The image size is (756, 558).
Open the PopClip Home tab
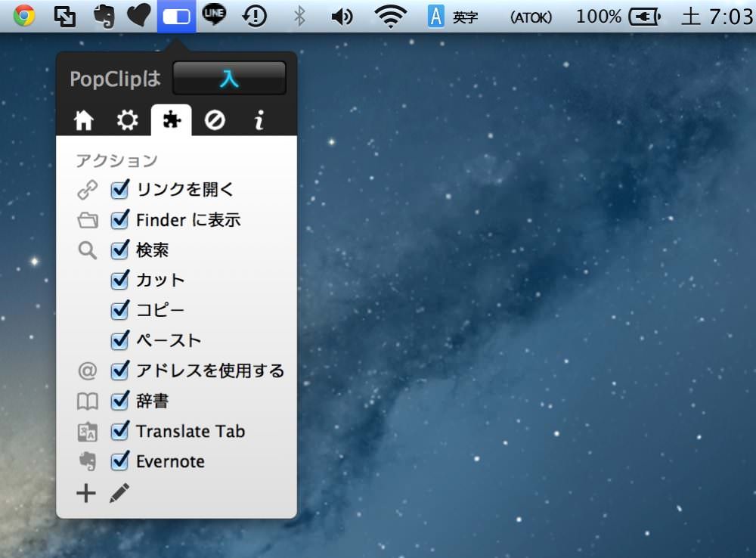(83, 120)
